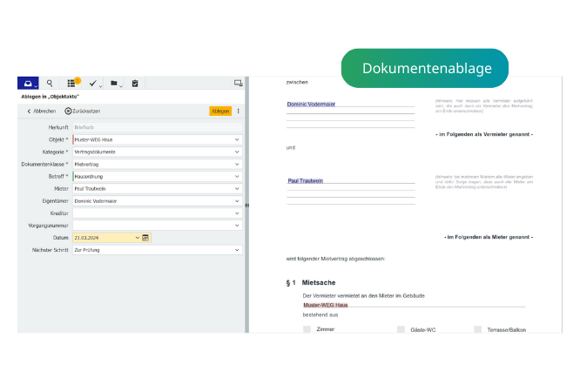Open the search magnifier tool
The height and width of the screenshot is (392, 580).
coord(50,84)
